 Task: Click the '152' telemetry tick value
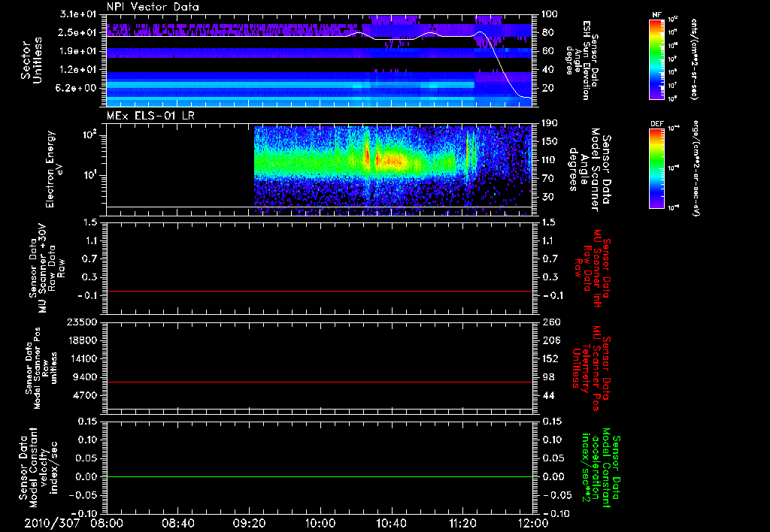coord(551,358)
